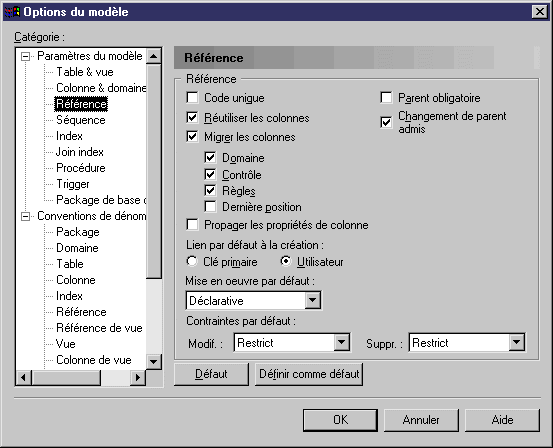Click the Défaut button
The height and width of the screenshot is (448, 553).
211,374
